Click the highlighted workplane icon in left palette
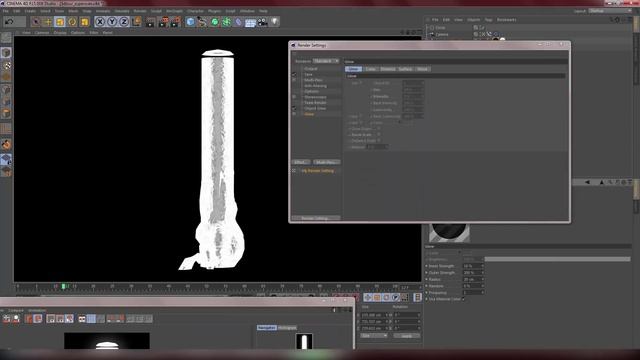 coord(6,159)
